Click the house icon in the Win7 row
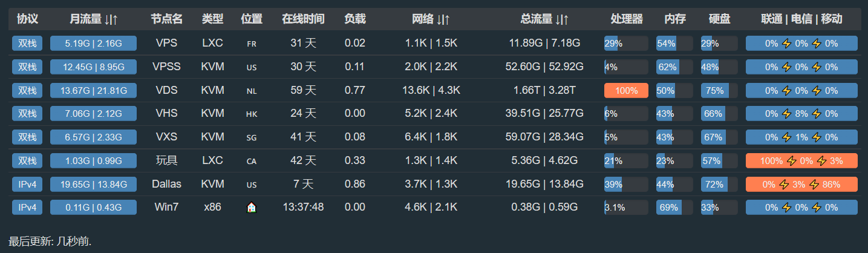Image resolution: width=868 pixels, height=253 pixels. pyautogui.click(x=252, y=208)
